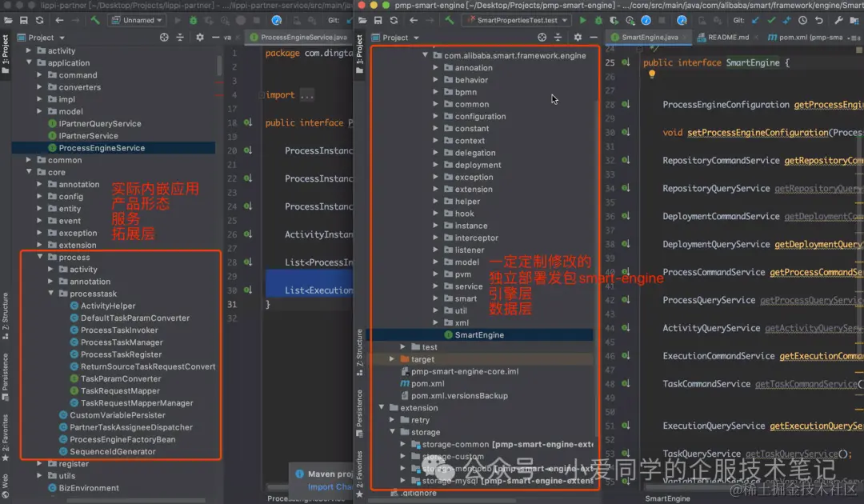Screen dimensions: 864x504
Task: Click Collapse All icon in lippi-partner Project panel
Action: [x=180, y=38]
